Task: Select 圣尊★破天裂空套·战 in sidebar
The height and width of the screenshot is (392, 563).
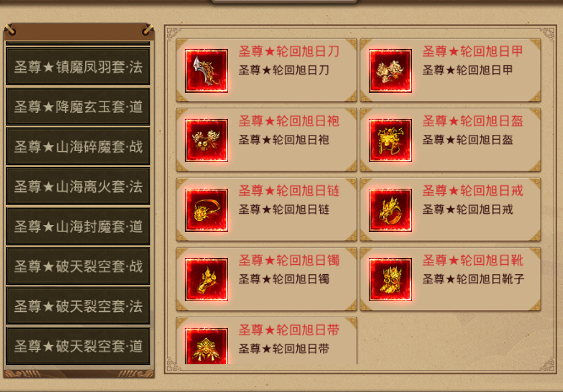Action: coord(78,266)
